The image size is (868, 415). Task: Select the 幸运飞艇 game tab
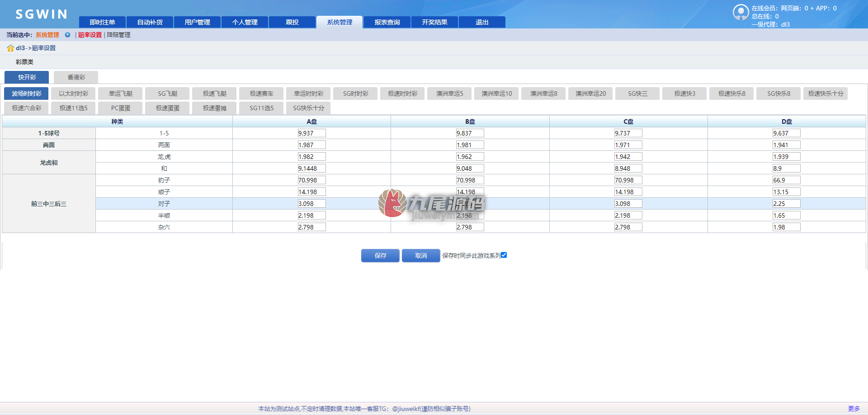(x=121, y=93)
